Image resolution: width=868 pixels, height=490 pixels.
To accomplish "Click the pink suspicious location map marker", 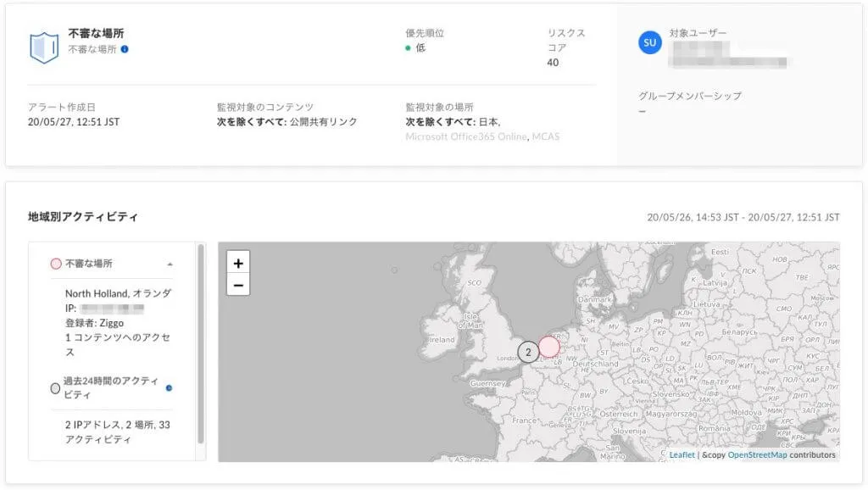I will [x=548, y=346].
